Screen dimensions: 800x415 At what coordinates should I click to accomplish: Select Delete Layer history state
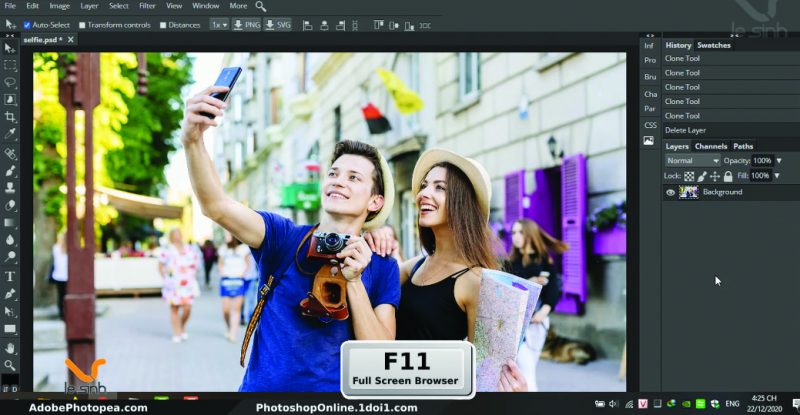coord(731,130)
